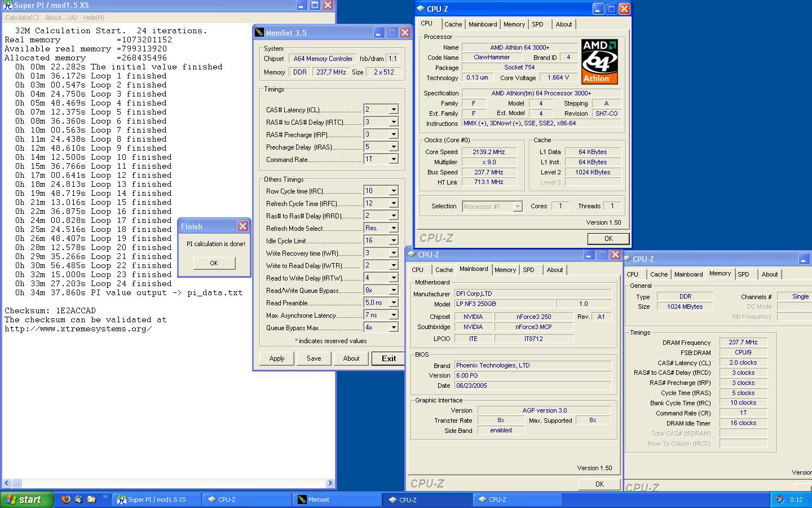812x508 pixels.
Task: Expand the quick launch chevron on the taskbar
Action: click(x=105, y=498)
